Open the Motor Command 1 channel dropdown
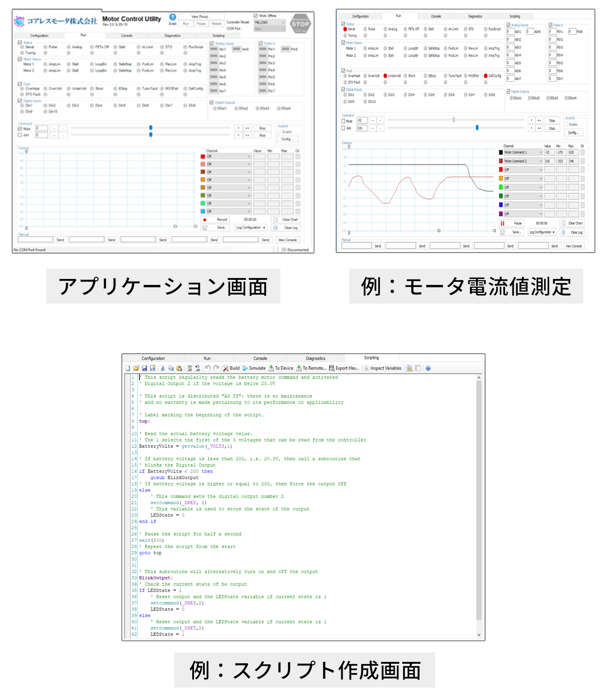Screen dimensions: 607x700 point(523,152)
